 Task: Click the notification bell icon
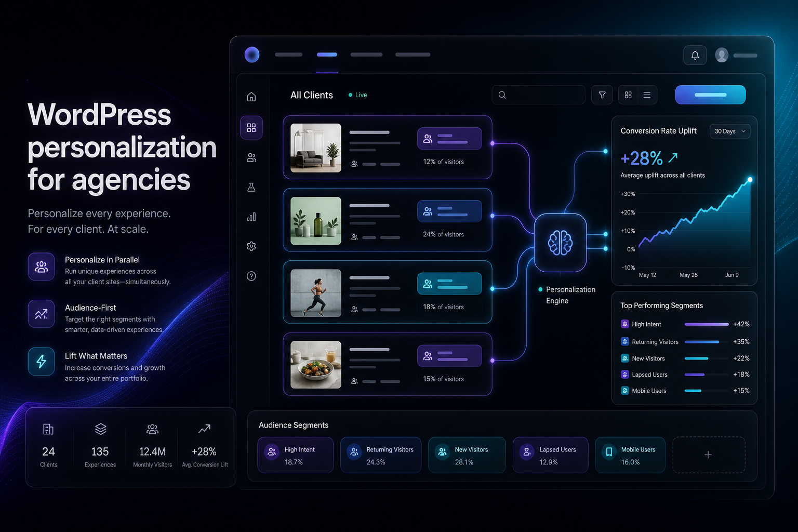(x=695, y=55)
